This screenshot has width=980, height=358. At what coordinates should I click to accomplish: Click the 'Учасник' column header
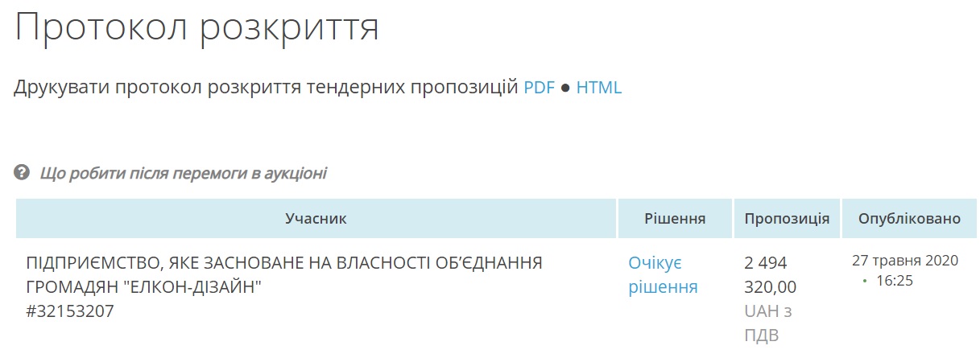click(x=316, y=219)
